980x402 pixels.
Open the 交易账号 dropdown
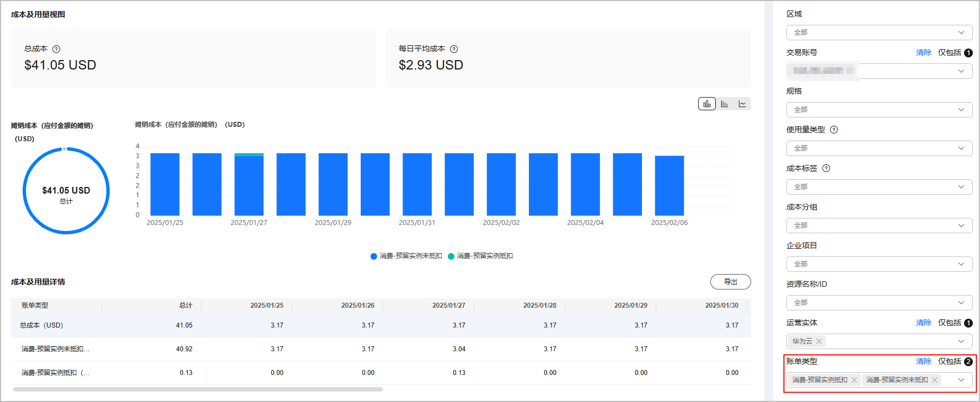tap(879, 71)
